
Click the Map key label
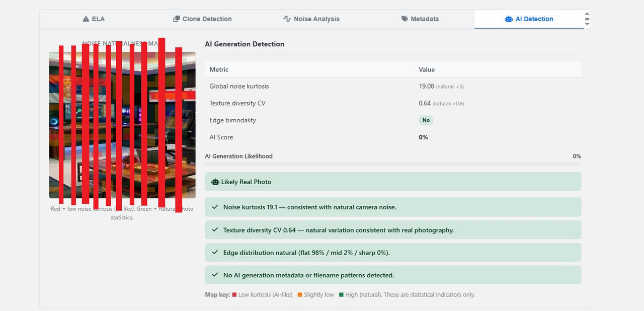pyautogui.click(x=217, y=295)
